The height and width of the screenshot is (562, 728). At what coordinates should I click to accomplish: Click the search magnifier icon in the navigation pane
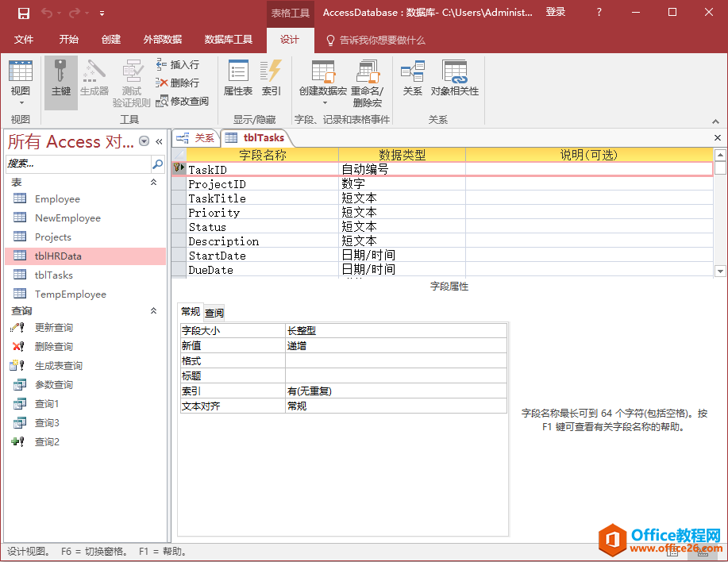coord(157,164)
